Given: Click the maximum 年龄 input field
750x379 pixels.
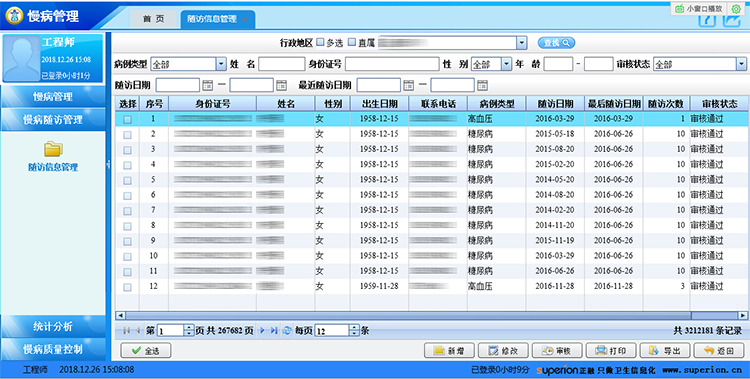Looking at the screenshot, I should click(x=598, y=64).
